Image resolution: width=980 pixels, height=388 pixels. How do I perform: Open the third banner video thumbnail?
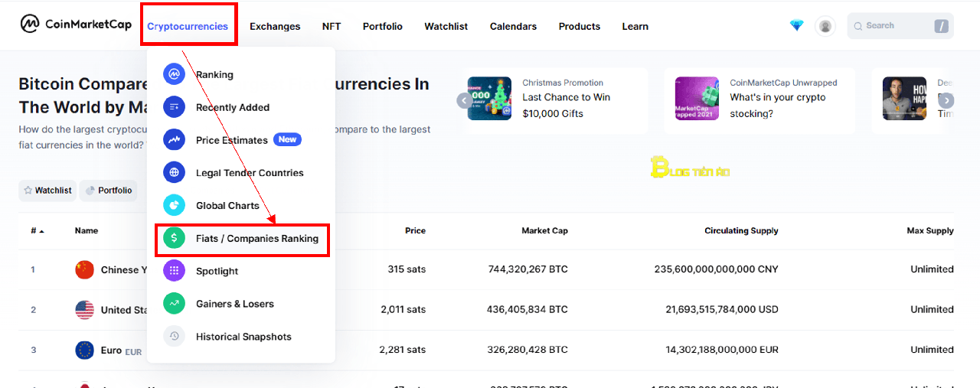(x=904, y=98)
